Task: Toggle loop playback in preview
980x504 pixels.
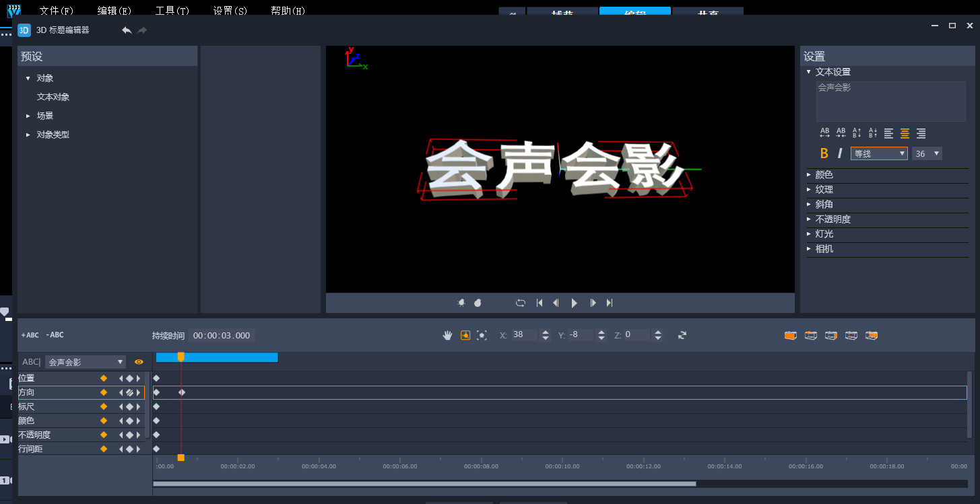Action: tap(521, 303)
